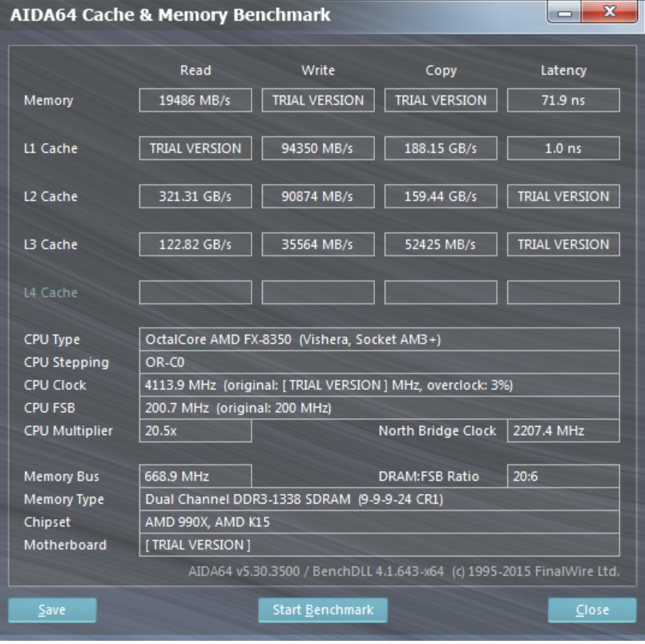Select North Bridge Clock 2207.4 MHz
Image resolution: width=645 pixels, height=644 pixels.
[563, 431]
